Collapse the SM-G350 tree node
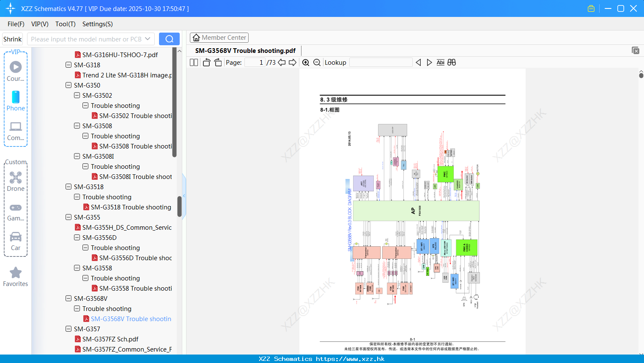 pyautogui.click(x=69, y=85)
